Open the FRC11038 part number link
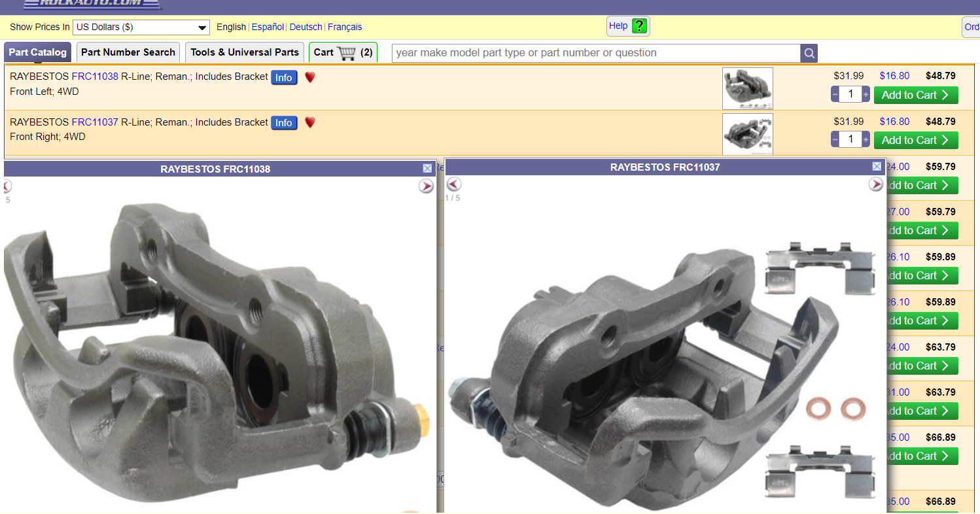The height and width of the screenshot is (514, 980). click(95, 77)
